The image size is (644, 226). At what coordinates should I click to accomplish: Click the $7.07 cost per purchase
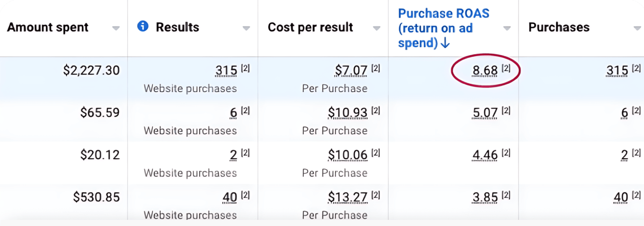(351, 70)
